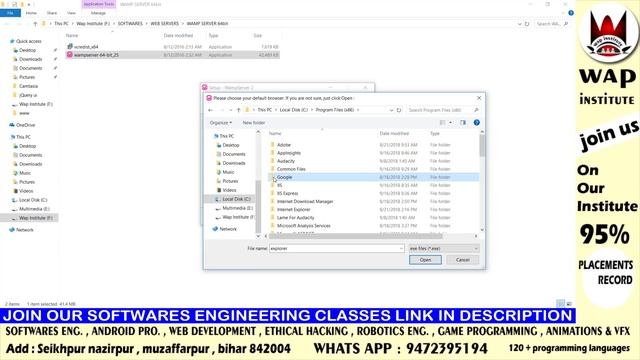Open the Home ribbon tab
The image size is (640, 360).
(31, 13)
